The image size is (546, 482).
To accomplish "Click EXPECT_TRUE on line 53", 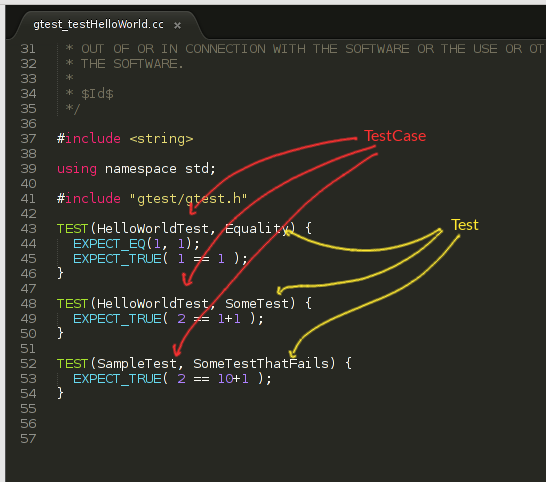I will click(117, 379).
